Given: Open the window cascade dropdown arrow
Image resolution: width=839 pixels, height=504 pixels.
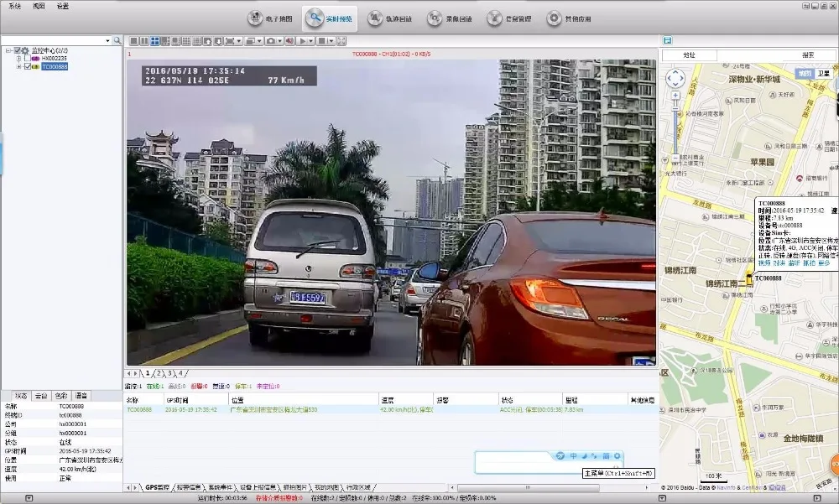Looking at the screenshot, I should tap(259, 41).
